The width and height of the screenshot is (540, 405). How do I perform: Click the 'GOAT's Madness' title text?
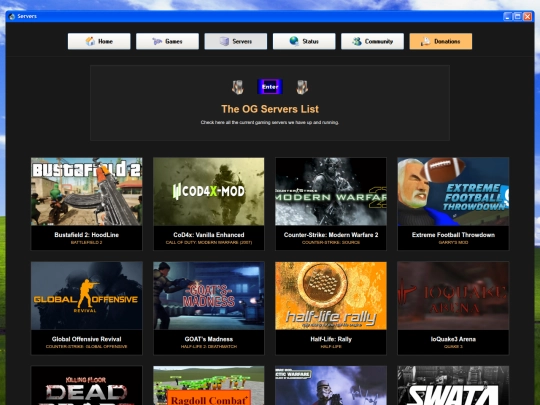209,339
